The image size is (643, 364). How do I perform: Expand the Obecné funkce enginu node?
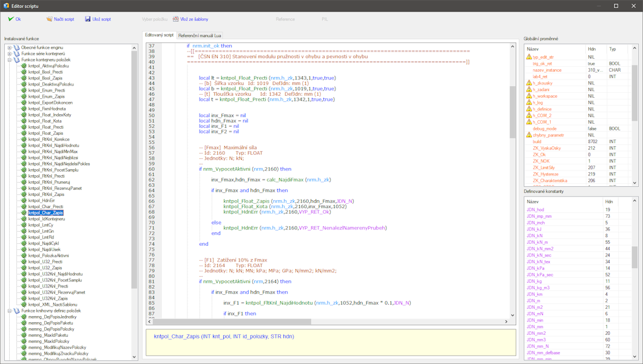click(x=10, y=47)
